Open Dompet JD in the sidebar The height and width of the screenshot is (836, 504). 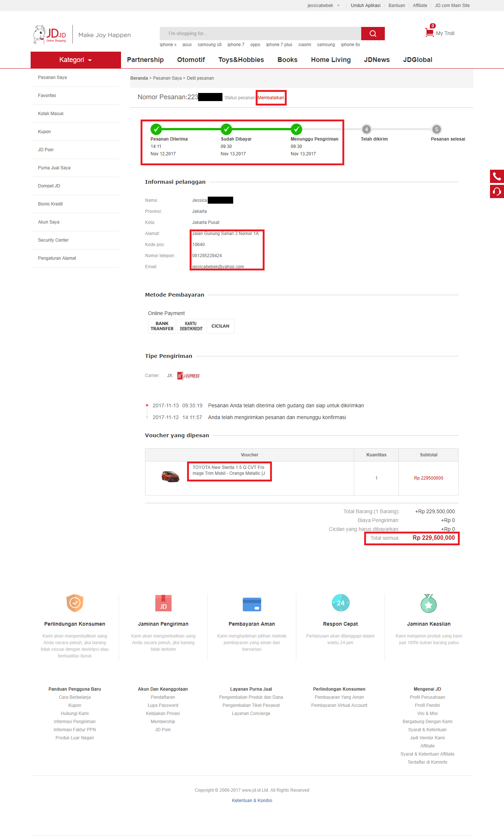[49, 186]
